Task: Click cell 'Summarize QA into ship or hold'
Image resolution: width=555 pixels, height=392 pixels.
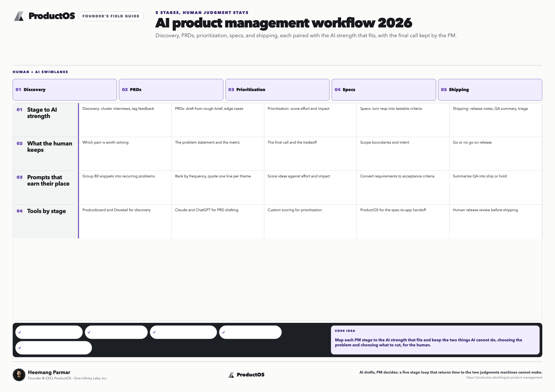Action: point(496,187)
